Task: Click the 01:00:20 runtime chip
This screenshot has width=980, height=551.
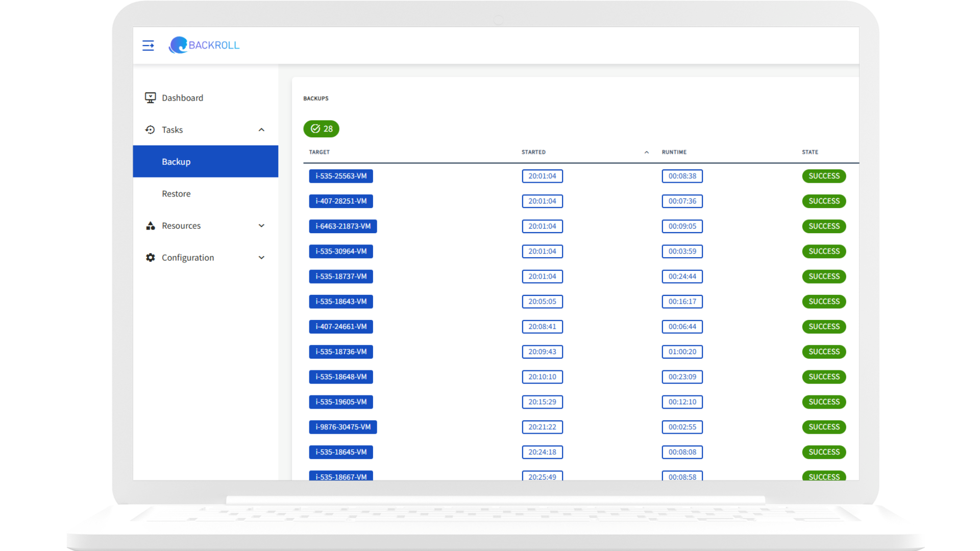Action: pos(682,352)
